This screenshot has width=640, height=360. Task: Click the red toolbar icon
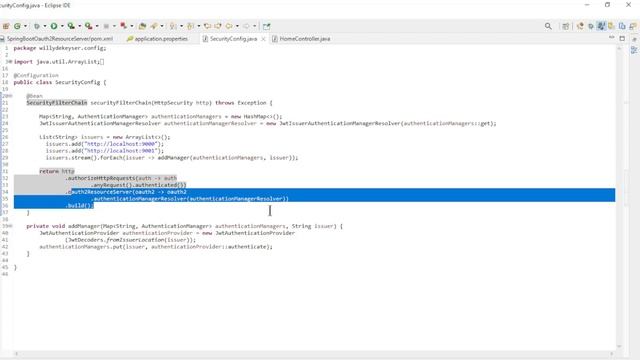[123, 26]
